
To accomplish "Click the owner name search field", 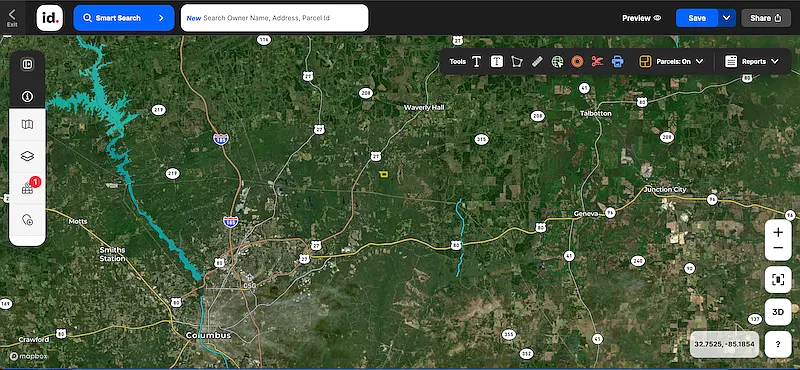I will [274, 18].
